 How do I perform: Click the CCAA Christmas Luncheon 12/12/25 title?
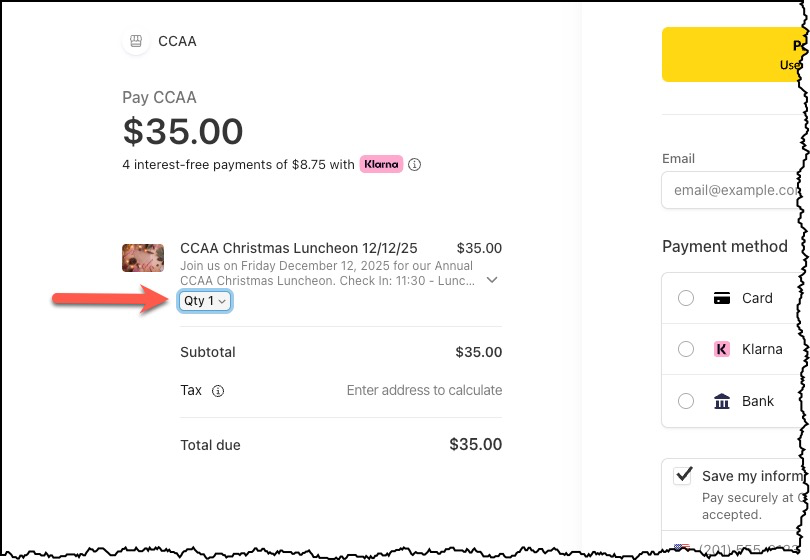tap(298, 248)
